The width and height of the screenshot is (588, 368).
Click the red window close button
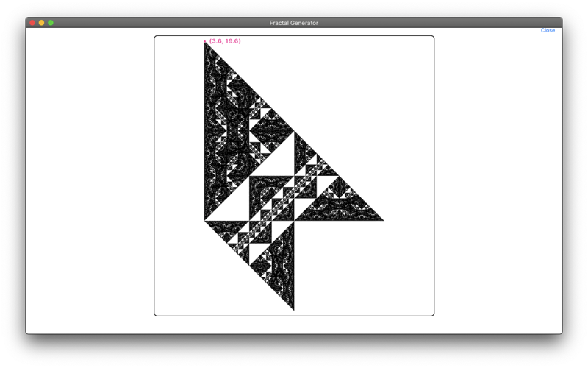click(32, 23)
